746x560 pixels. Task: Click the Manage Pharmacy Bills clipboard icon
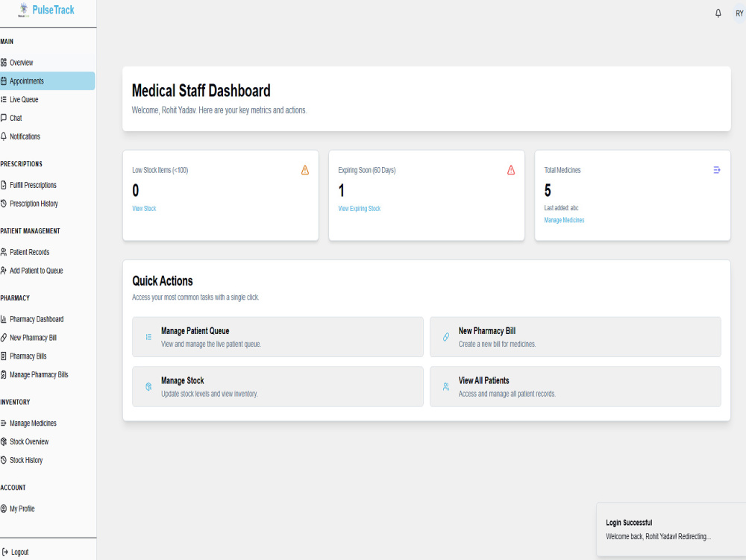pyautogui.click(x=4, y=374)
